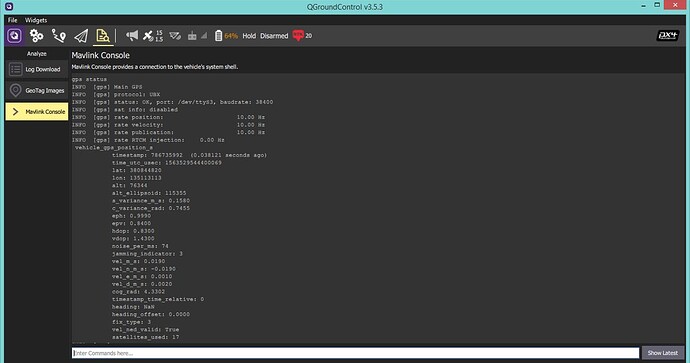Viewport: 690px width, 363px height.
Task: Show vehicle messages megaphone icon
Action: click(132, 36)
